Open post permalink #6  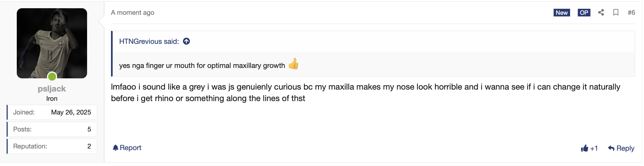click(631, 12)
